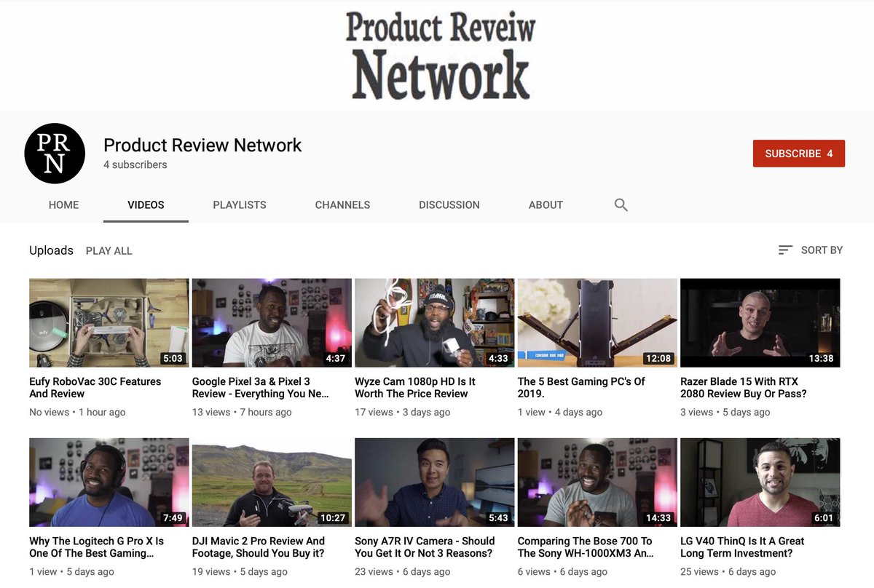Image resolution: width=874 pixels, height=588 pixels.
Task: Open the Sony A7R IV video thumbnail
Action: [x=435, y=482]
